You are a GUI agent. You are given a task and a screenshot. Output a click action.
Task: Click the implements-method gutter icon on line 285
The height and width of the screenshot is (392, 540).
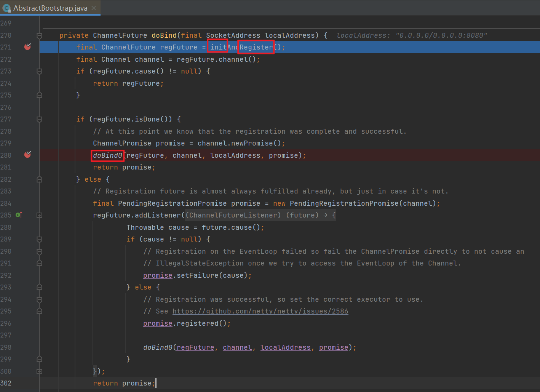coord(19,215)
